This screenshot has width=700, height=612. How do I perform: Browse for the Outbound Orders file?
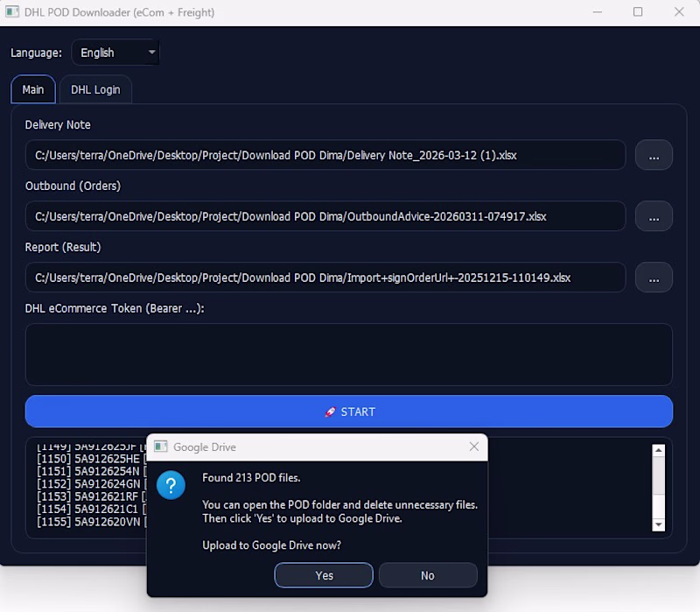tap(654, 216)
